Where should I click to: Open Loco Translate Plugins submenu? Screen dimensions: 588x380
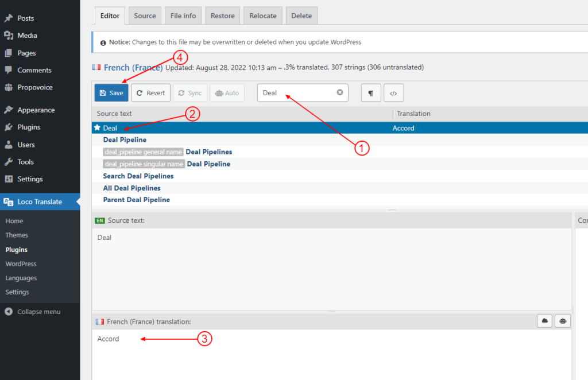pos(17,250)
